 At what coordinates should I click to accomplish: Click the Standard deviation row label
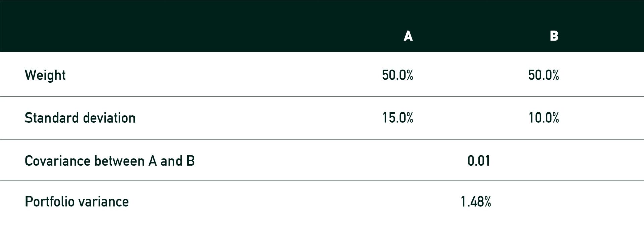80,118
